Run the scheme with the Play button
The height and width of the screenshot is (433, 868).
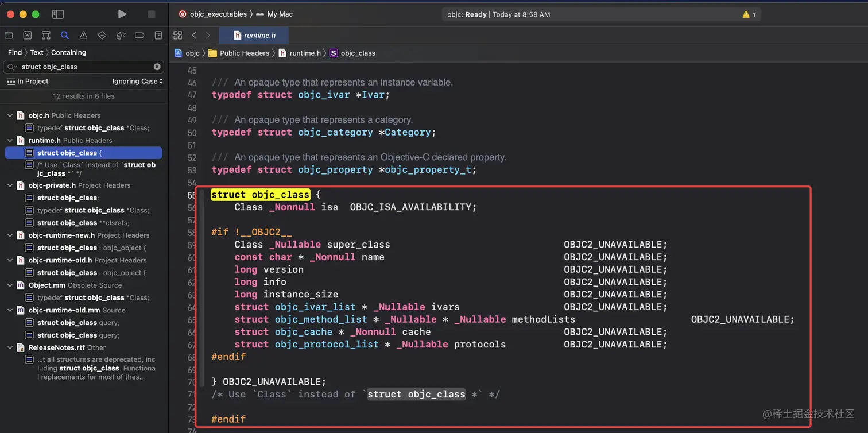click(122, 14)
